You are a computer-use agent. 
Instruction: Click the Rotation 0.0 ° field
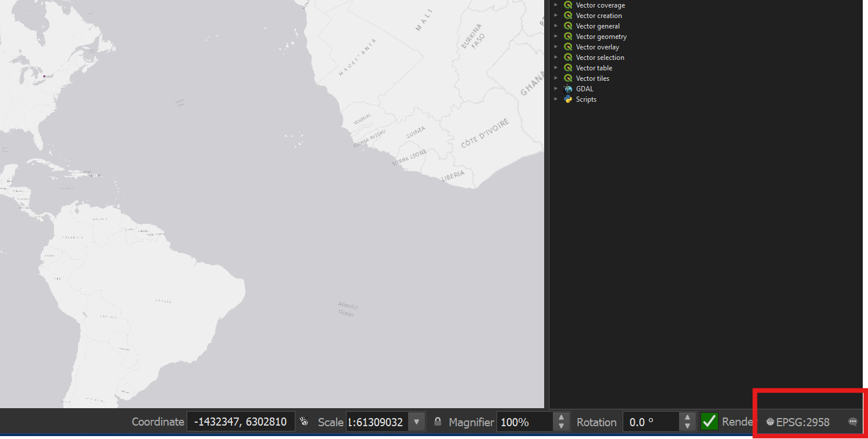pos(652,422)
